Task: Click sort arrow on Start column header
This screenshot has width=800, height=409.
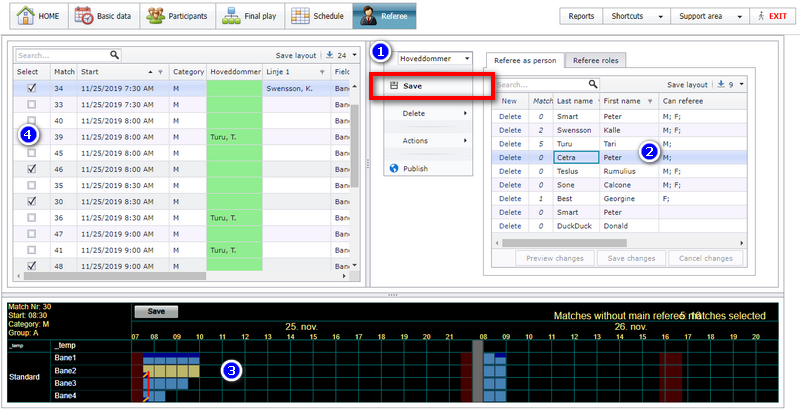Action: [x=151, y=72]
